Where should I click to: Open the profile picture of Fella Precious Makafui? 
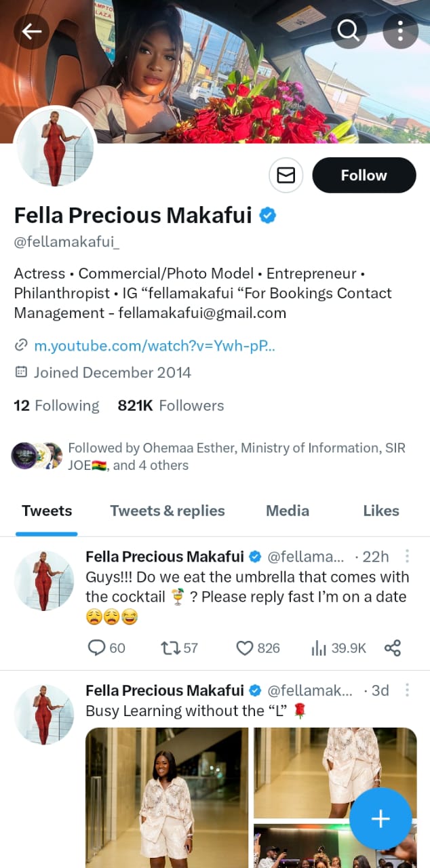[x=55, y=146]
